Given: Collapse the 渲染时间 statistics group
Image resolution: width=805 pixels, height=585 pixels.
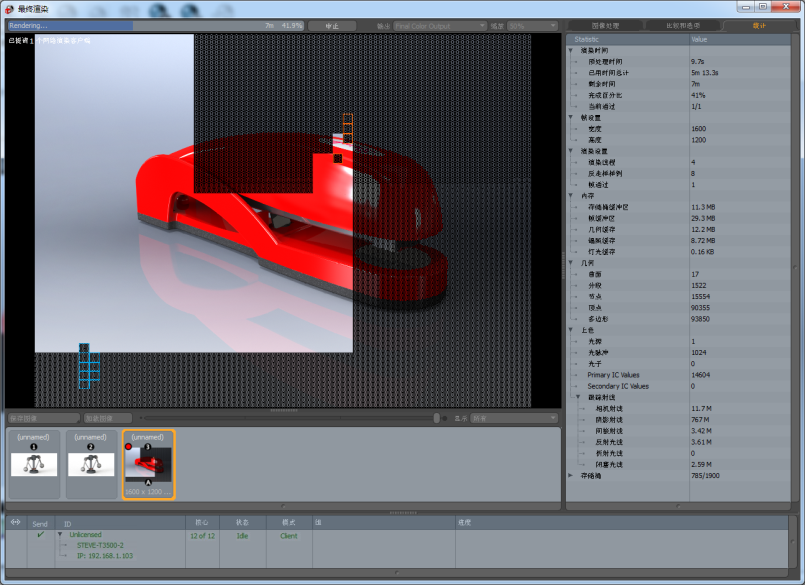Looking at the screenshot, I should 571,50.
